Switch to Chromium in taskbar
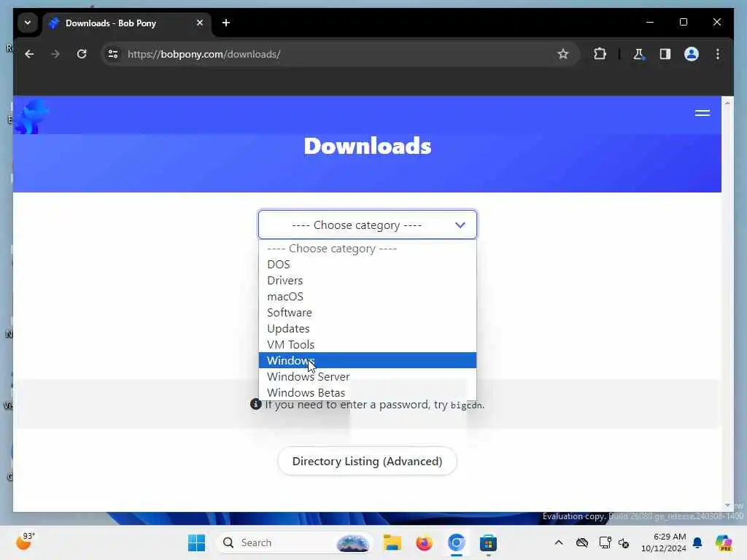The height and width of the screenshot is (560, 747). (x=456, y=542)
